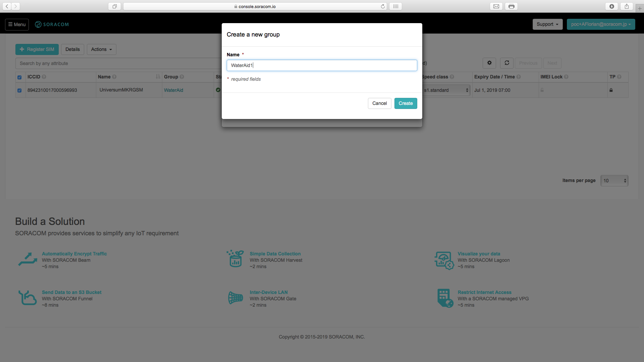Uncheck the SIM row 8942310017000596993 checkbox
Viewport: 644px width, 362px height.
pyautogui.click(x=19, y=90)
